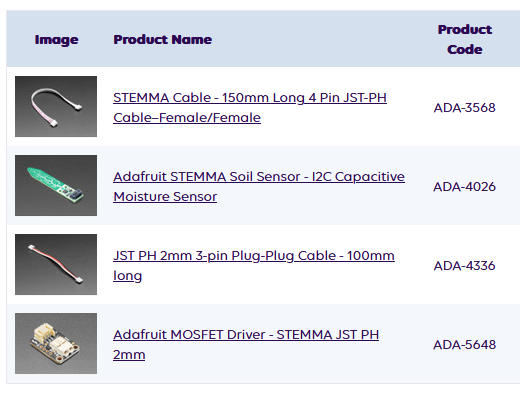The image size is (520, 396).
Task: Open the green soil sensor thumbnail image
Action: point(56,185)
